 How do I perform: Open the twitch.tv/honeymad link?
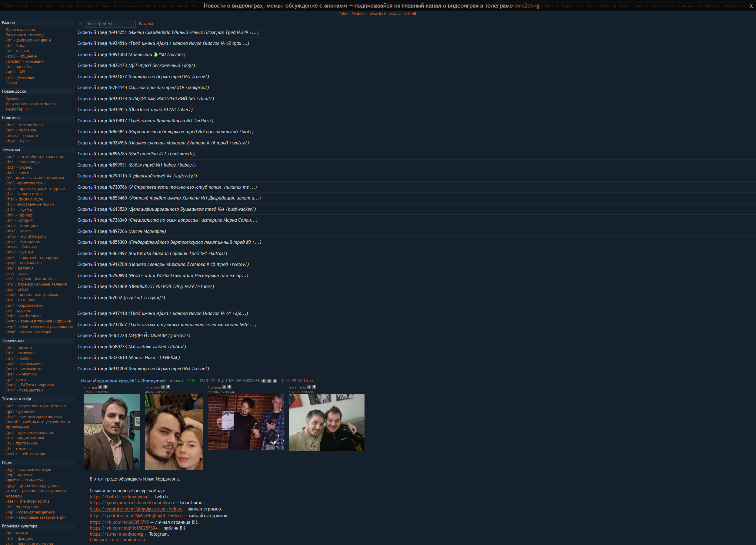[x=119, y=497]
